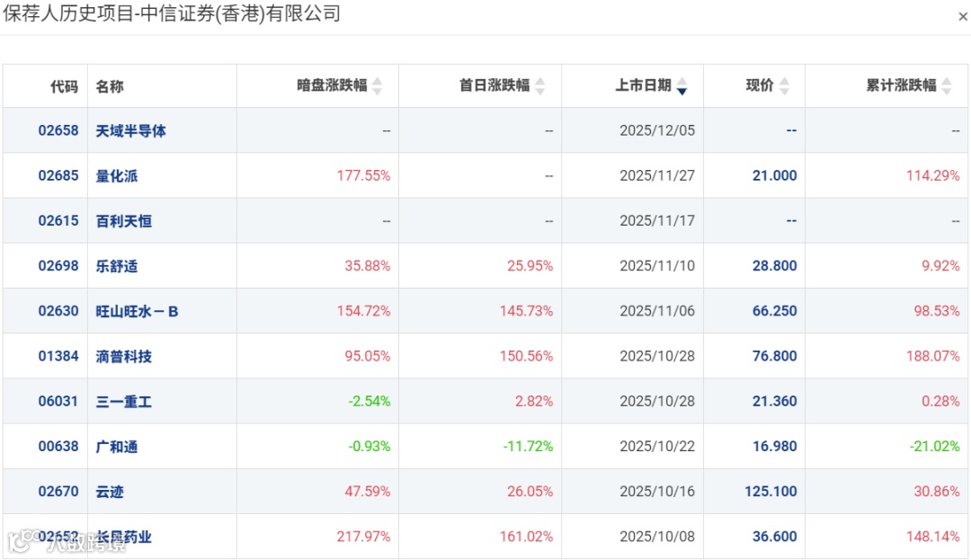971x560 pixels.
Task: Select 广和通 grey-market change -0.93%
Action: pyautogui.click(x=370, y=447)
